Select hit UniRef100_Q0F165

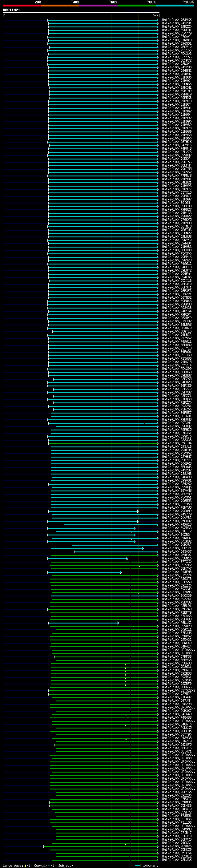(177, 793)
